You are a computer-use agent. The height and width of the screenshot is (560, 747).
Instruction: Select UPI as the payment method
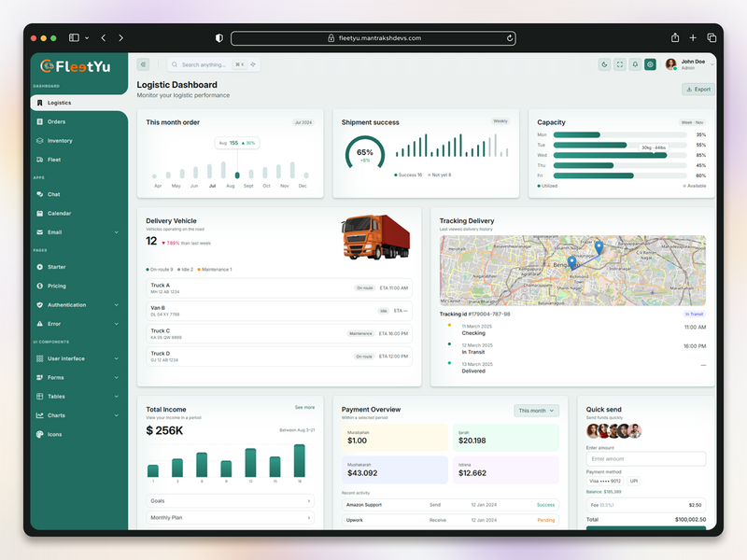(633, 481)
